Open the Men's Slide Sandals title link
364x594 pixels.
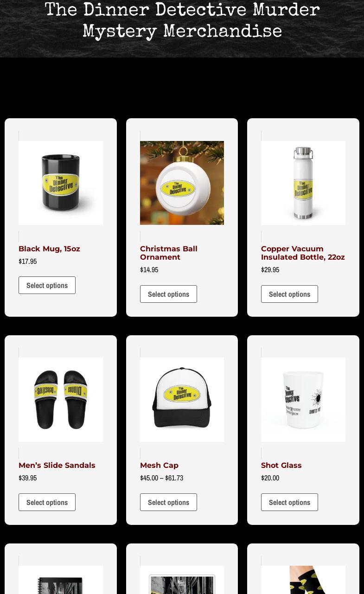pos(57,466)
